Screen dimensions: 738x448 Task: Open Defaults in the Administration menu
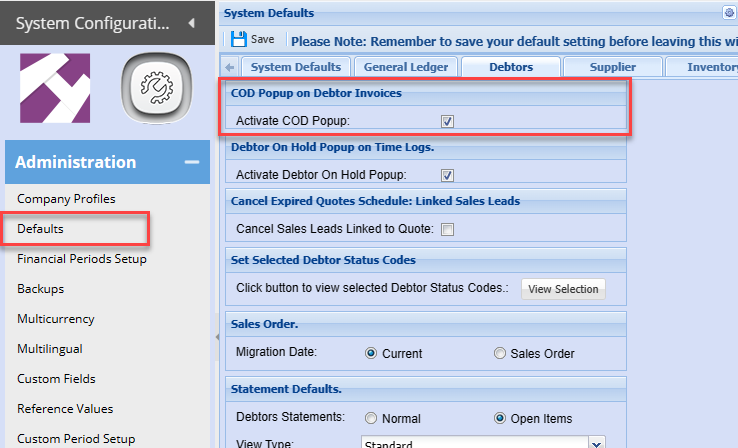pos(41,229)
